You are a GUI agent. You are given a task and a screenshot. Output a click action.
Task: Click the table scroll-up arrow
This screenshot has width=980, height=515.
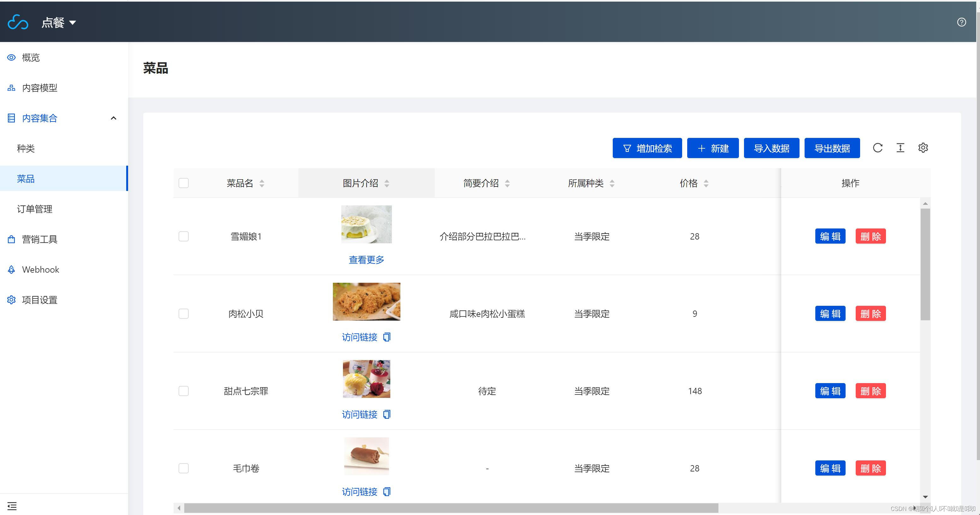point(925,204)
